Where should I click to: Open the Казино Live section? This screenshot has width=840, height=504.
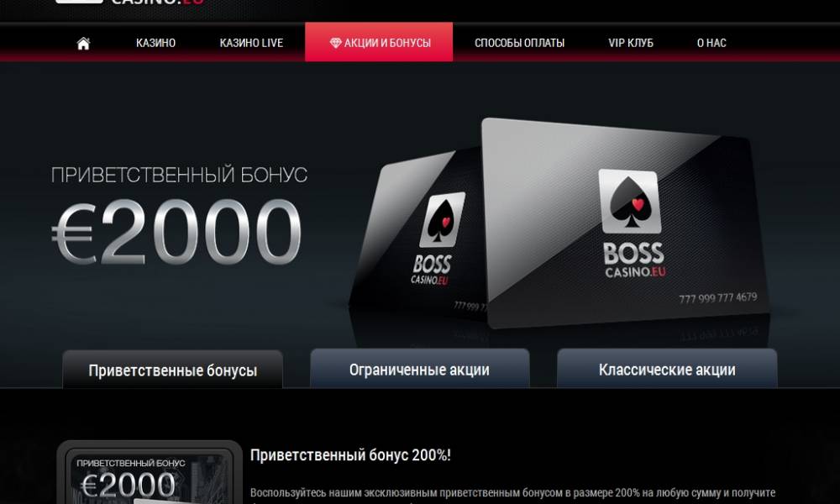click(x=251, y=43)
